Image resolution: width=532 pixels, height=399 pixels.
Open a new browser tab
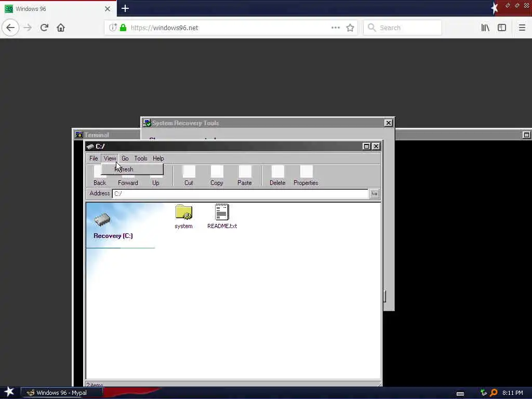click(125, 8)
